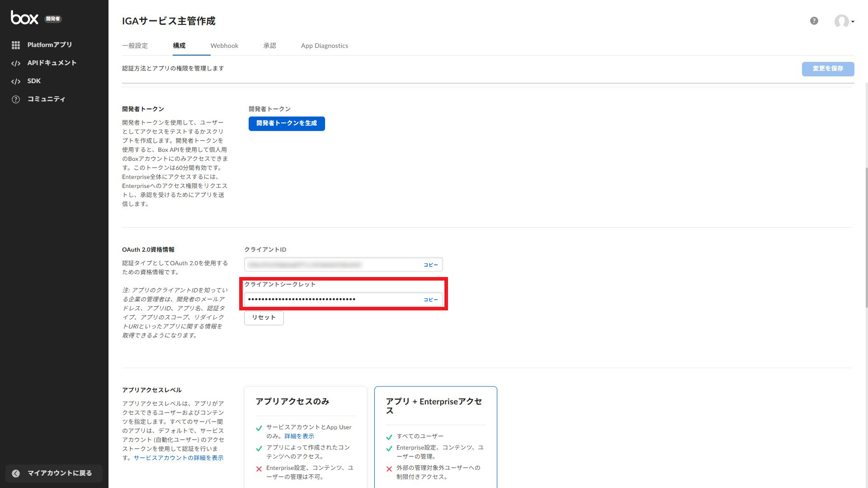This screenshot has height=488, width=868.
Task: Switch to the 一般設定 tab
Action: click(135, 46)
